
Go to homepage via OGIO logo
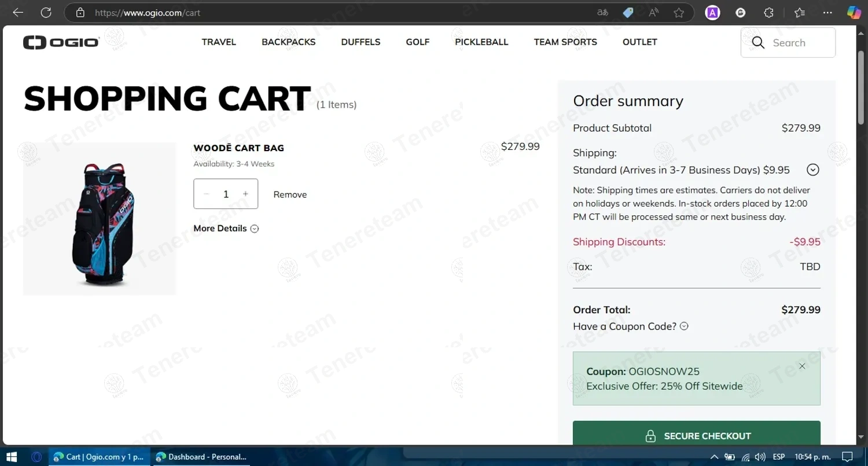[61, 42]
